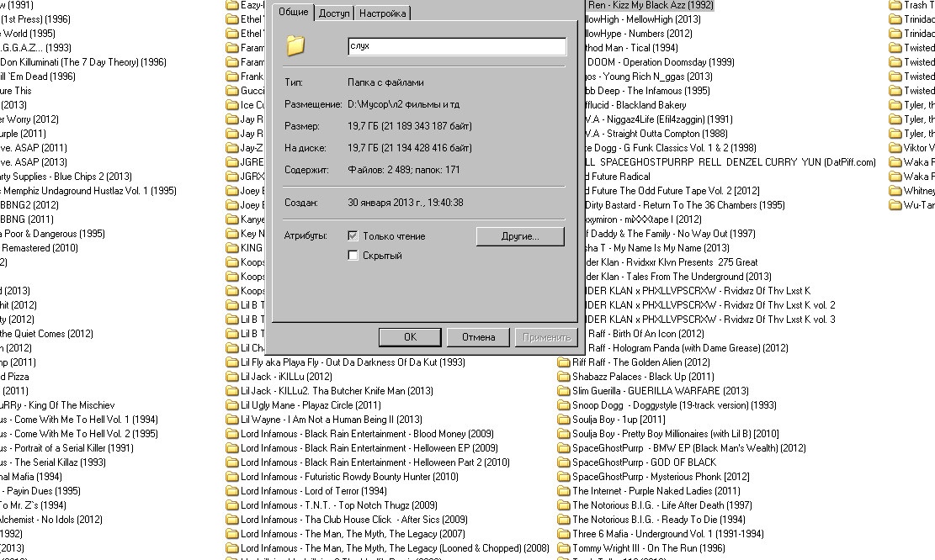The width and height of the screenshot is (935, 560).
Task: Select folder icon of Shabazz Palaces - Black Up
Action: [564, 377]
